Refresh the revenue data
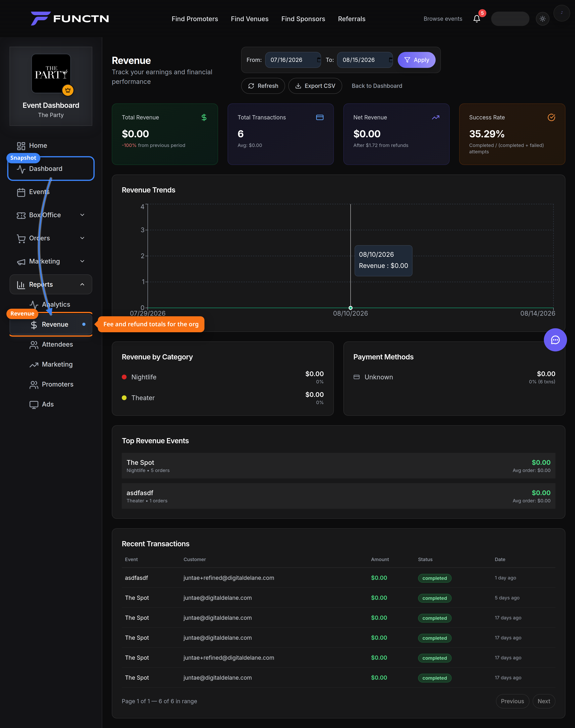Image resolution: width=575 pixels, height=728 pixels. 263,86
